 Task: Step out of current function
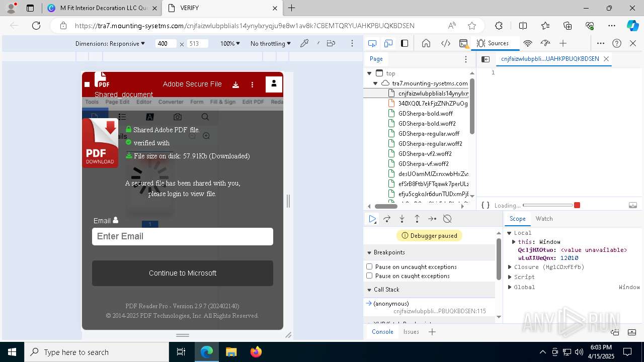click(417, 219)
